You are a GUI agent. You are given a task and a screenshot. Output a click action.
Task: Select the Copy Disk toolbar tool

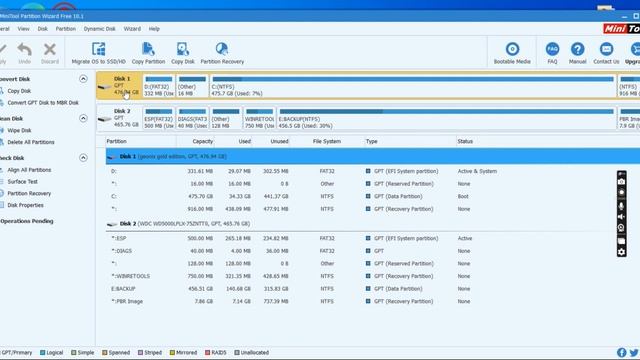click(182, 53)
